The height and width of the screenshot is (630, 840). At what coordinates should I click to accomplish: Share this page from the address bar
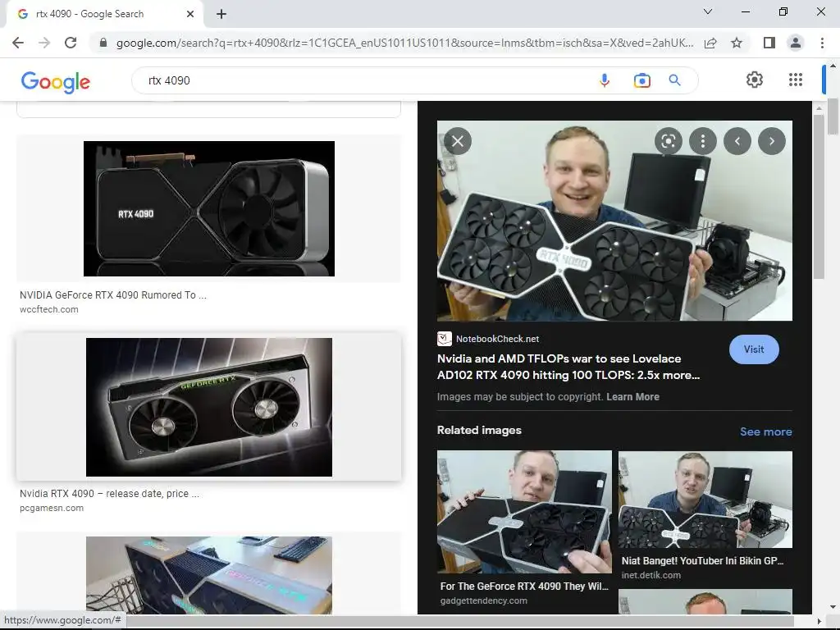(710, 43)
